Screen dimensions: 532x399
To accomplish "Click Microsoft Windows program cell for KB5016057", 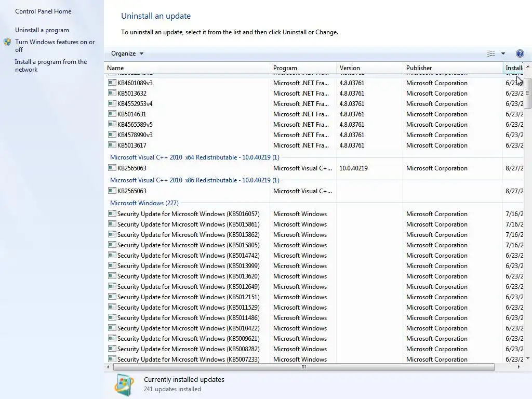I will click(x=300, y=214).
